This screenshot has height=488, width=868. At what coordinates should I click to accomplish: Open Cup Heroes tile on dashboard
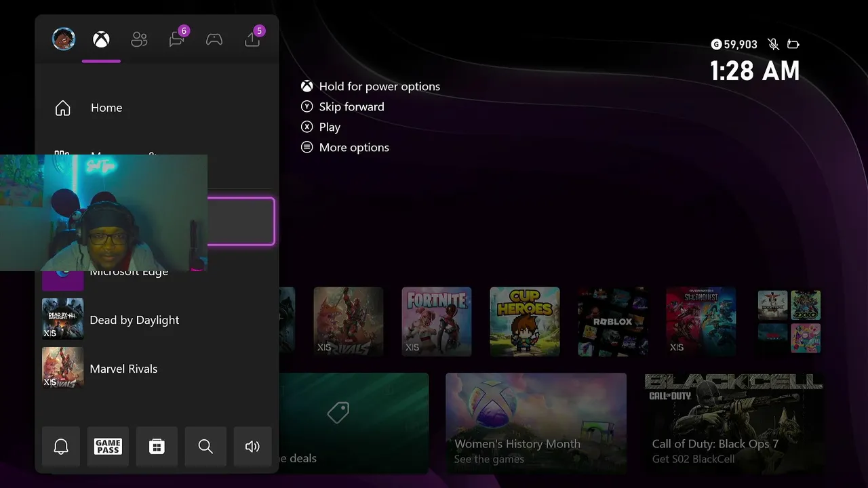(x=525, y=321)
